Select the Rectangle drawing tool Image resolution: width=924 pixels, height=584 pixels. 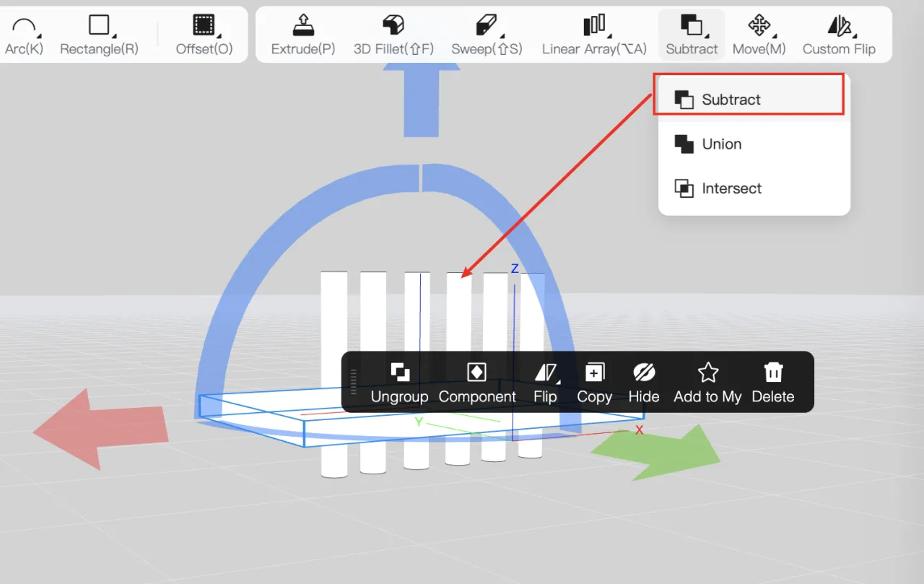pos(99,27)
